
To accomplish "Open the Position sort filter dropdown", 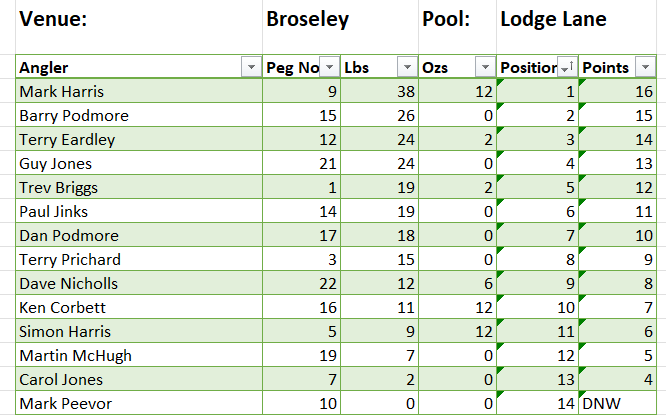I will tap(566, 67).
